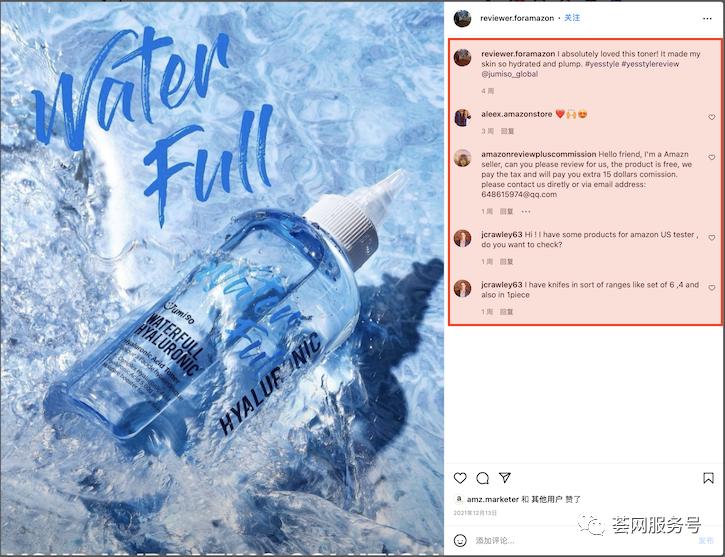Click the amazonreviewpluscommission commenter avatar
The height and width of the screenshot is (557, 725).
(462, 158)
